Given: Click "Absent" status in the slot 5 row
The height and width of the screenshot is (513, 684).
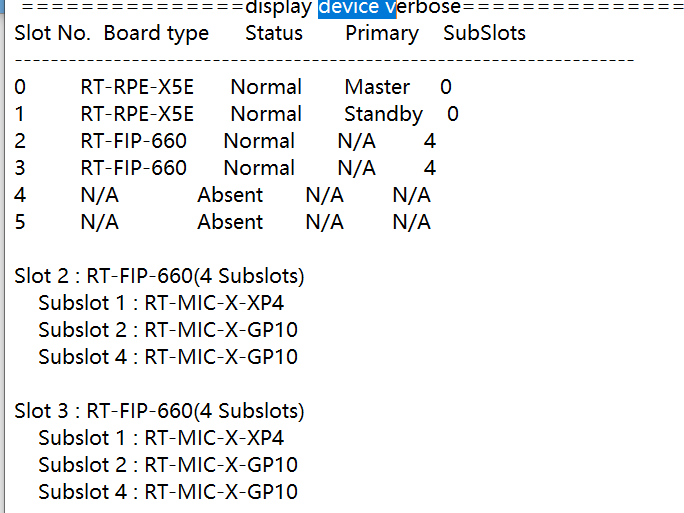Looking at the screenshot, I should click(230, 222).
